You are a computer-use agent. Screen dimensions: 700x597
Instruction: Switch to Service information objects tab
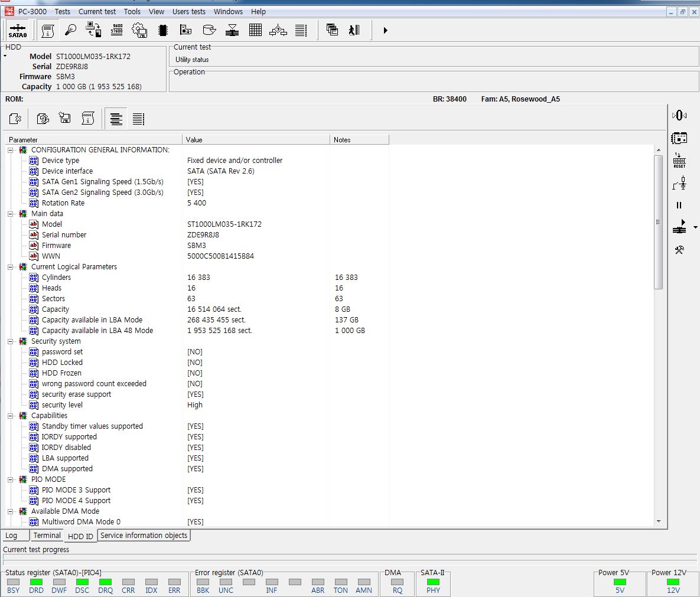(x=144, y=536)
